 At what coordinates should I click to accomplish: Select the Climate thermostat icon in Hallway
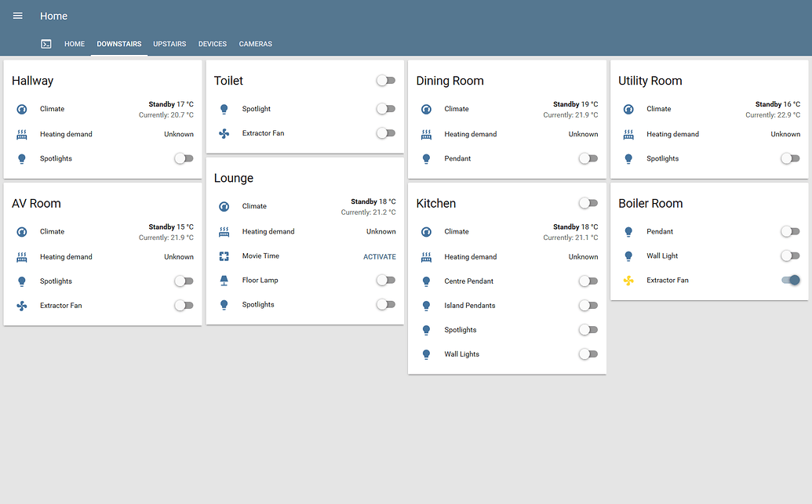(20, 109)
